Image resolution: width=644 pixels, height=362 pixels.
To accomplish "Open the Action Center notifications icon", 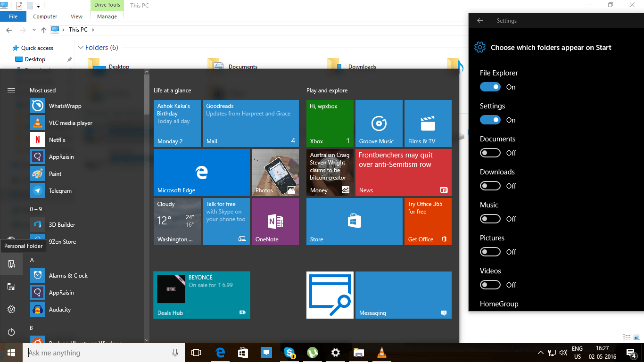I will click(x=631, y=353).
